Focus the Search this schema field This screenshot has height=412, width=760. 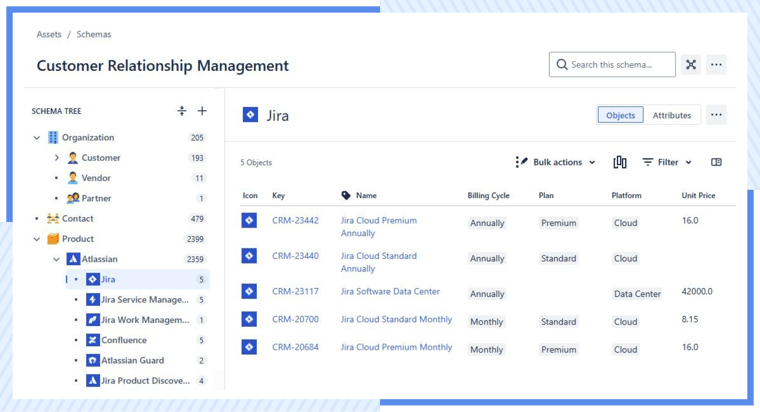(x=612, y=64)
